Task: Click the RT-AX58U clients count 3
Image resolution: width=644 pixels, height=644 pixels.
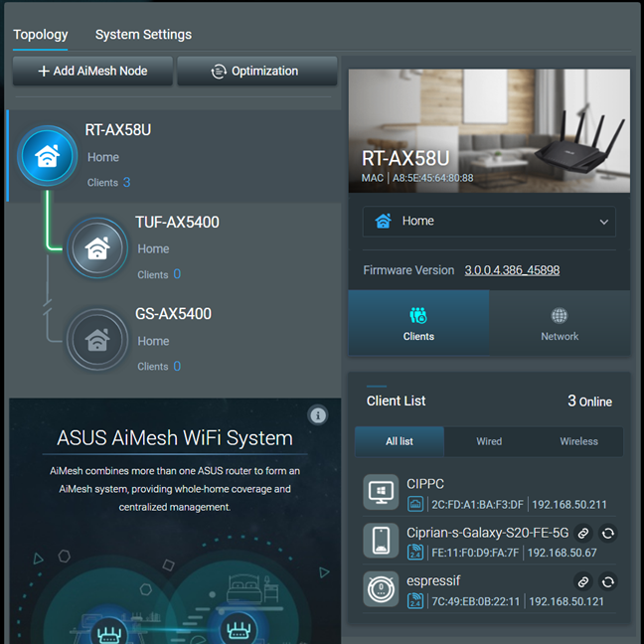Action: [x=126, y=182]
